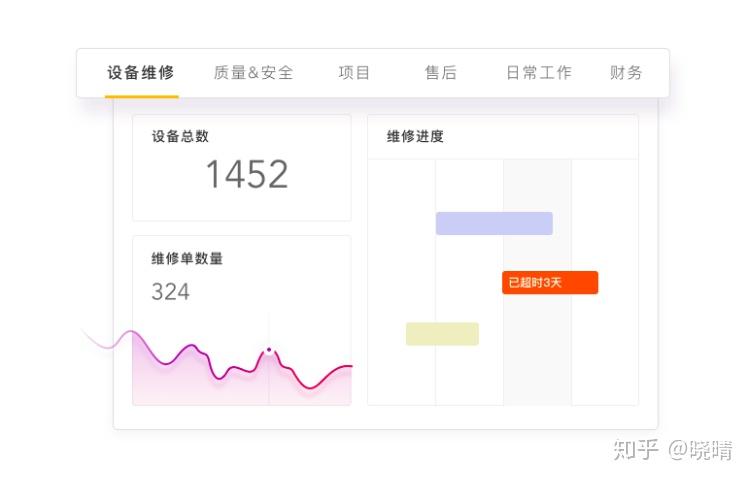
Task: Click the 维修单数量 card title
Action: (187, 259)
